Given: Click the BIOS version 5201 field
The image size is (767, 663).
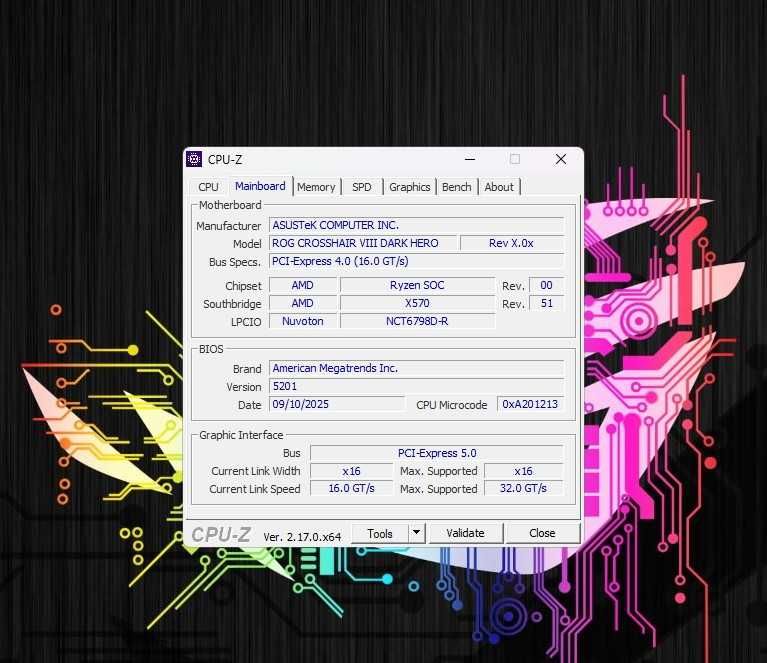Looking at the screenshot, I should coord(416,386).
